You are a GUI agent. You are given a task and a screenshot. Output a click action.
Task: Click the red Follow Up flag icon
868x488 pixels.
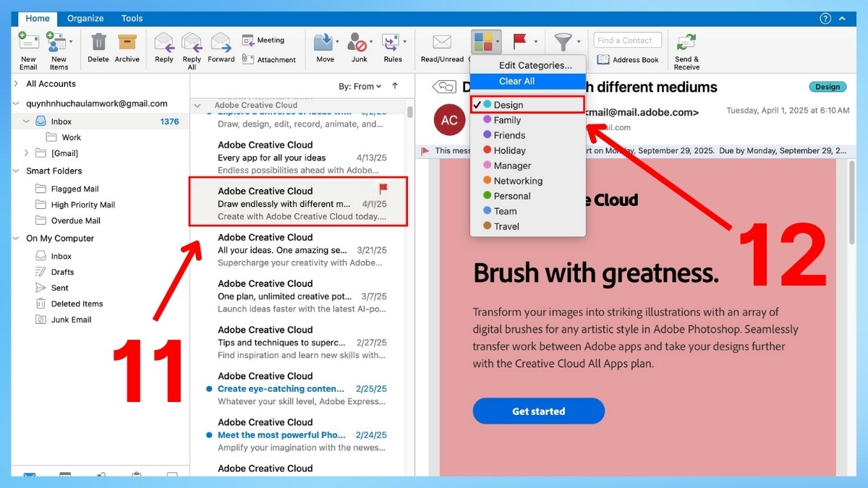click(x=519, y=41)
